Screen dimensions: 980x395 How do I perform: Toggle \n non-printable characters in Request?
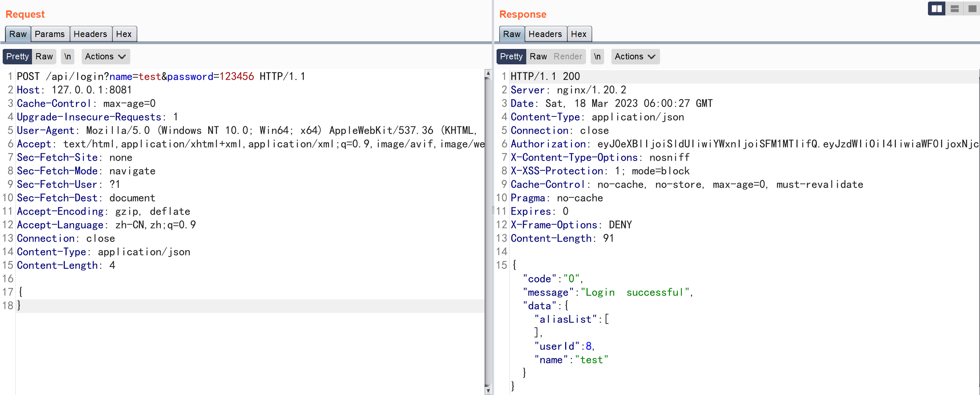click(67, 56)
